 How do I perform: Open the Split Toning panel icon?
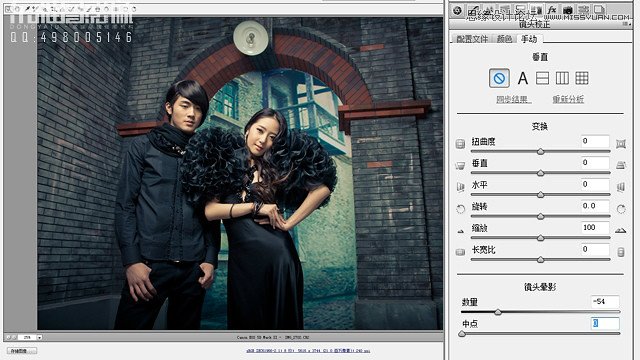point(520,10)
